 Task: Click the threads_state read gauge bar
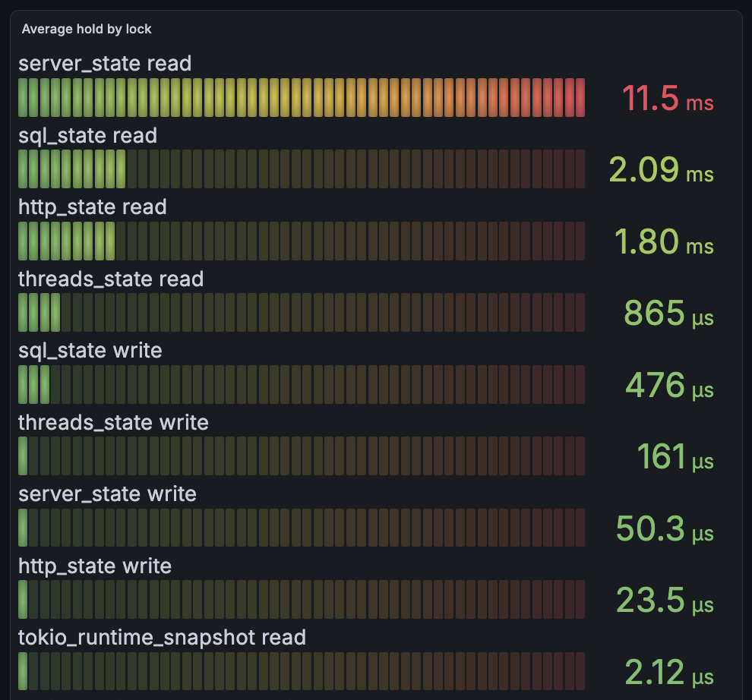pyautogui.click(x=302, y=312)
